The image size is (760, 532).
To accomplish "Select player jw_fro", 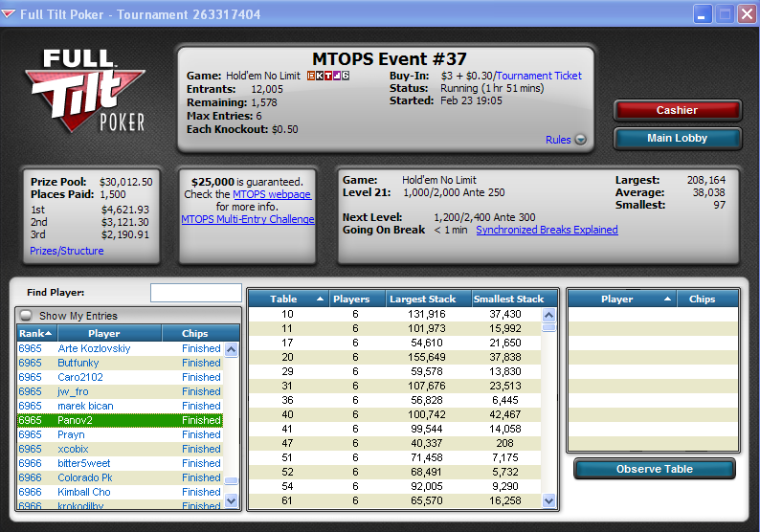I will tap(121, 391).
